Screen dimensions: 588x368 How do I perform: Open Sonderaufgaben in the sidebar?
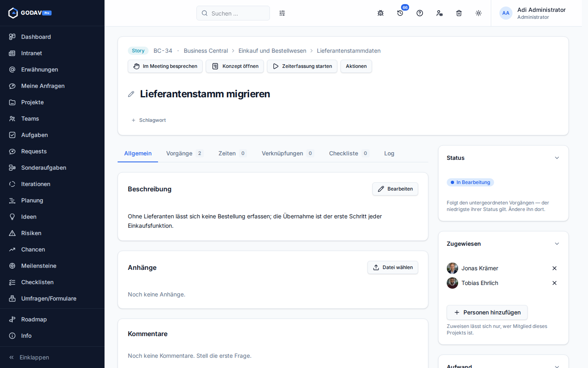52,168
